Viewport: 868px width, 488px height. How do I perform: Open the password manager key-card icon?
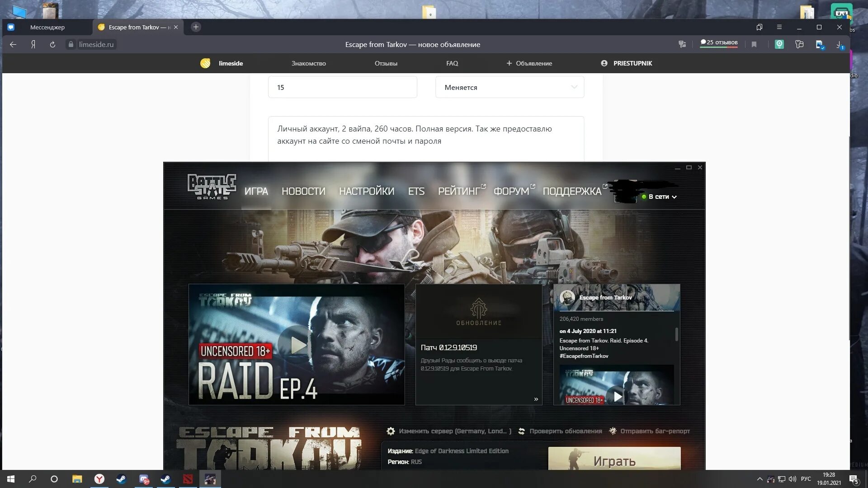[x=799, y=44]
